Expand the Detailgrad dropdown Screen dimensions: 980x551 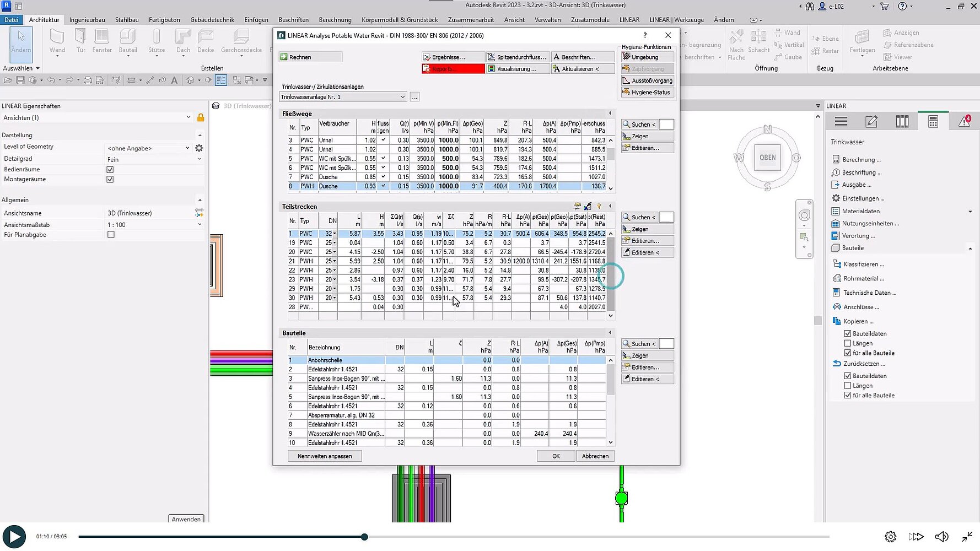tap(200, 159)
